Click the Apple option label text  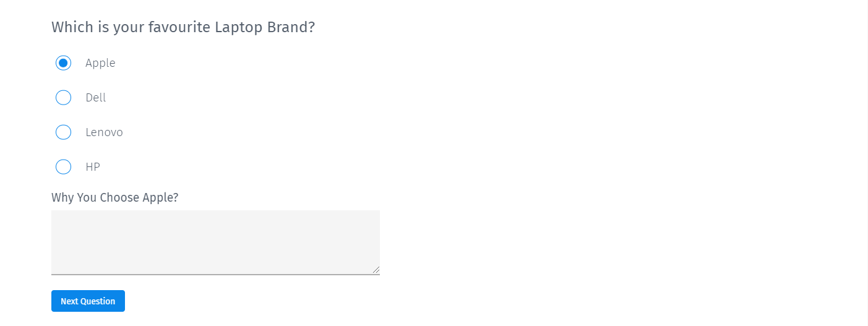(x=100, y=63)
